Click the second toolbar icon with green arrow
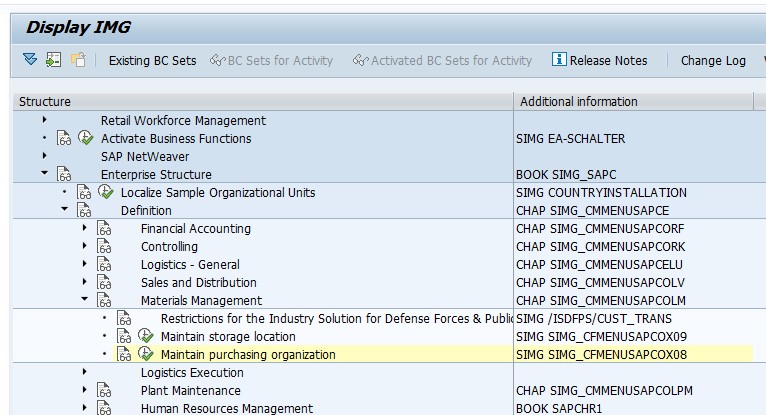 tap(53, 60)
